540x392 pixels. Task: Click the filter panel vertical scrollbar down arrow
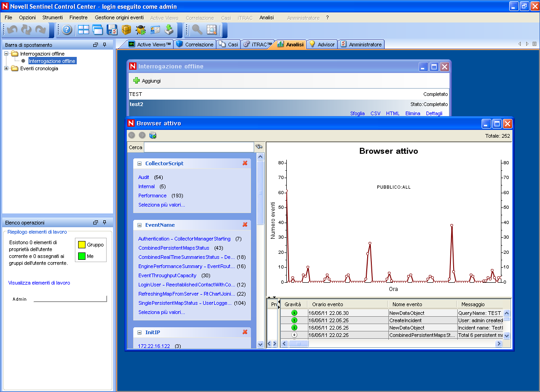261,344
